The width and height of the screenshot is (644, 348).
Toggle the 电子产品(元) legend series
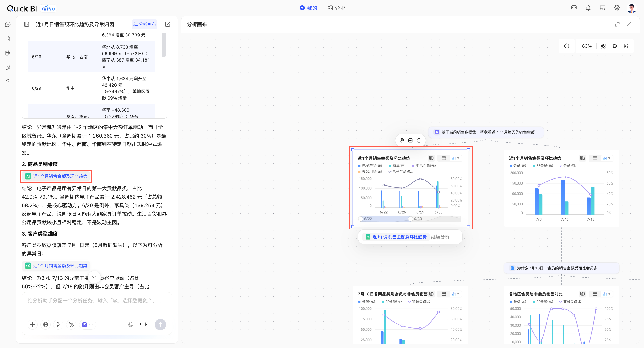click(370, 166)
